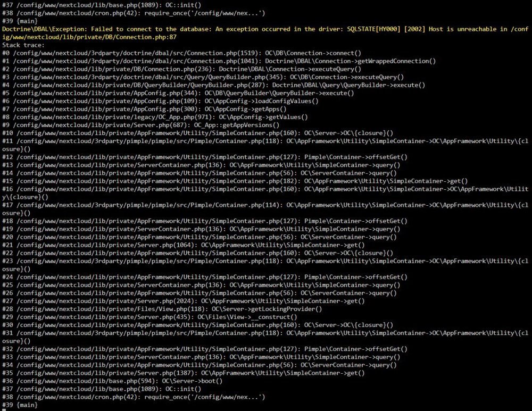Click trace line #23 Container.php(118)
The height and width of the screenshot is (411, 532).
(x=265, y=265)
